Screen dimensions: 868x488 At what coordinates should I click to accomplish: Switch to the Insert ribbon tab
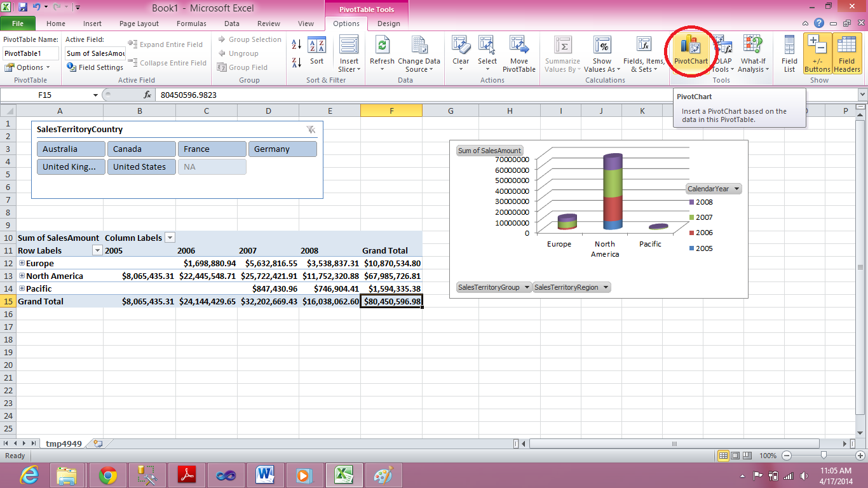(92, 24)
